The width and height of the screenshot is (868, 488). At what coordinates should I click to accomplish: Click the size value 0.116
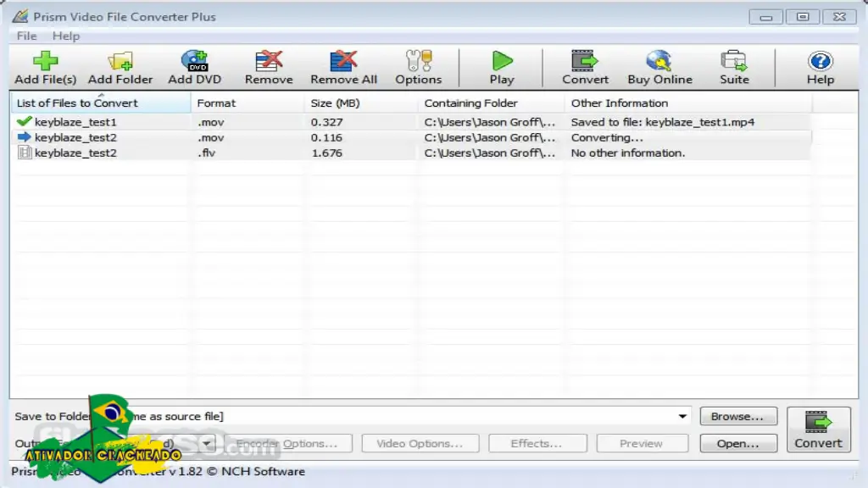[326, 137]
